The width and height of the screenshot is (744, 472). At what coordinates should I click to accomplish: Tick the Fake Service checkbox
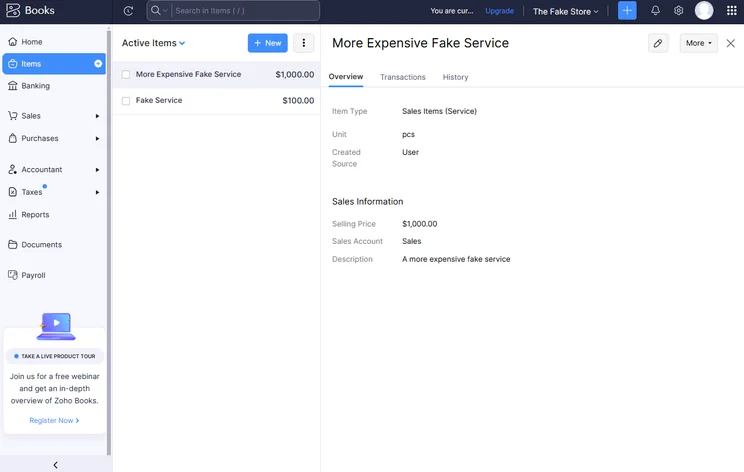click(x=126, y=101)
